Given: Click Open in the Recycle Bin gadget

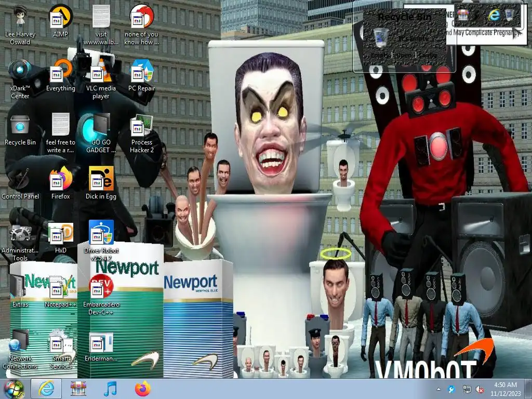Looking at the screenshot, I should click(404, 55).
